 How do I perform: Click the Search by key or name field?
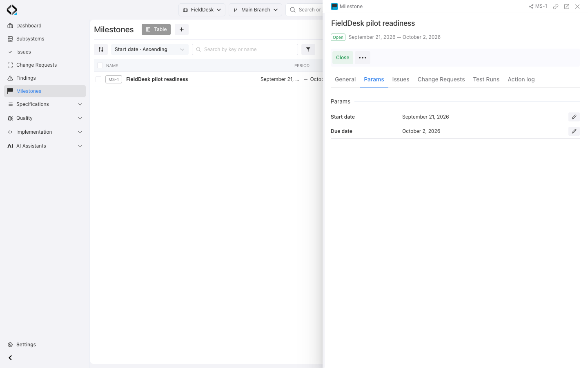(x=245, y=49)
